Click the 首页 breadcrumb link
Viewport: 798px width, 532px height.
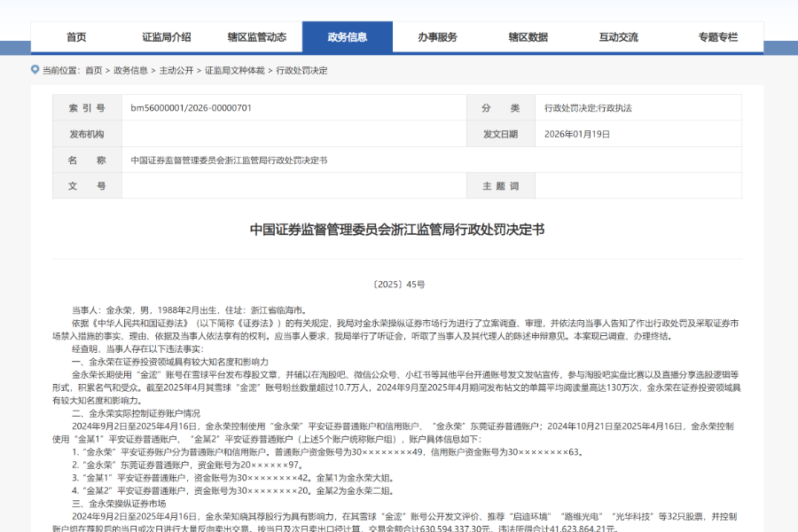coord(94,70)
